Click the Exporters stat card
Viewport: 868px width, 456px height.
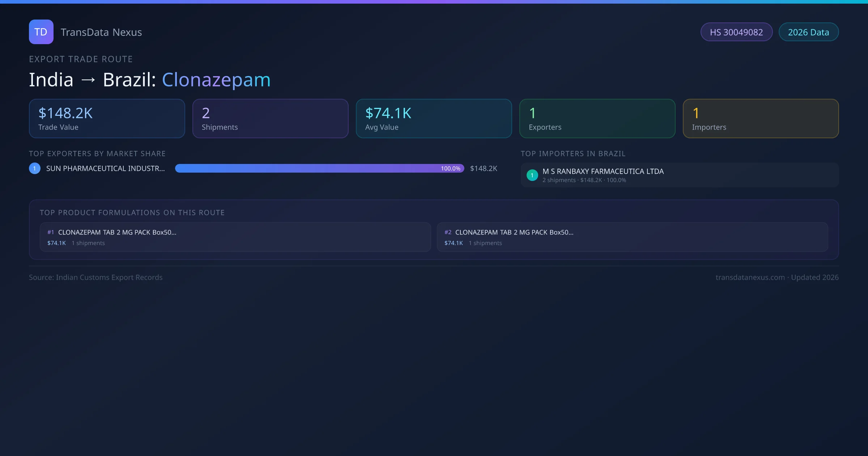point(597,118)
